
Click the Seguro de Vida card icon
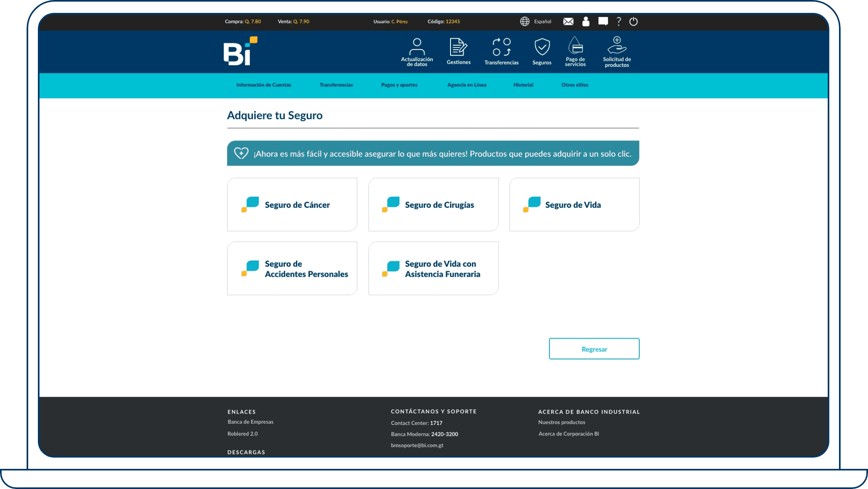click(x=532, y=204)
